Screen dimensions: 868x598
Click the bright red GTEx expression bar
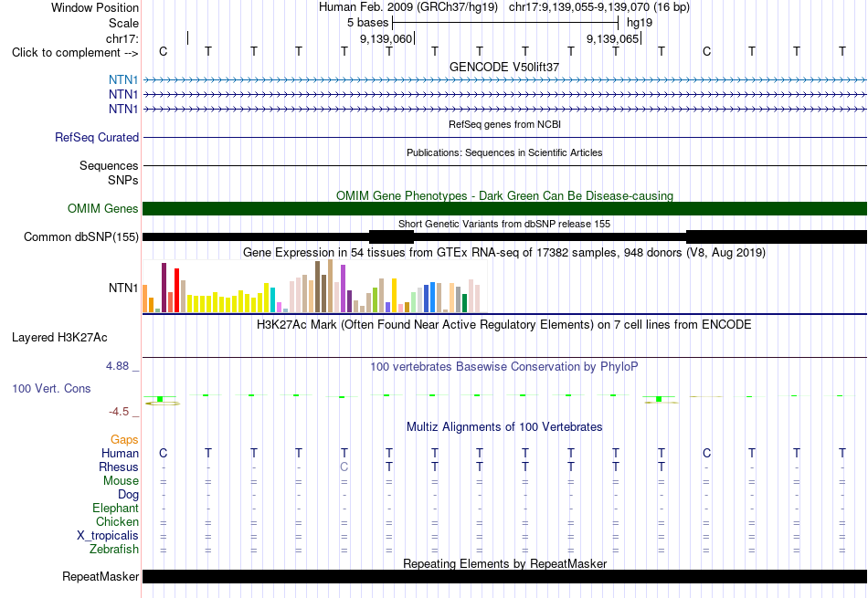177,290
